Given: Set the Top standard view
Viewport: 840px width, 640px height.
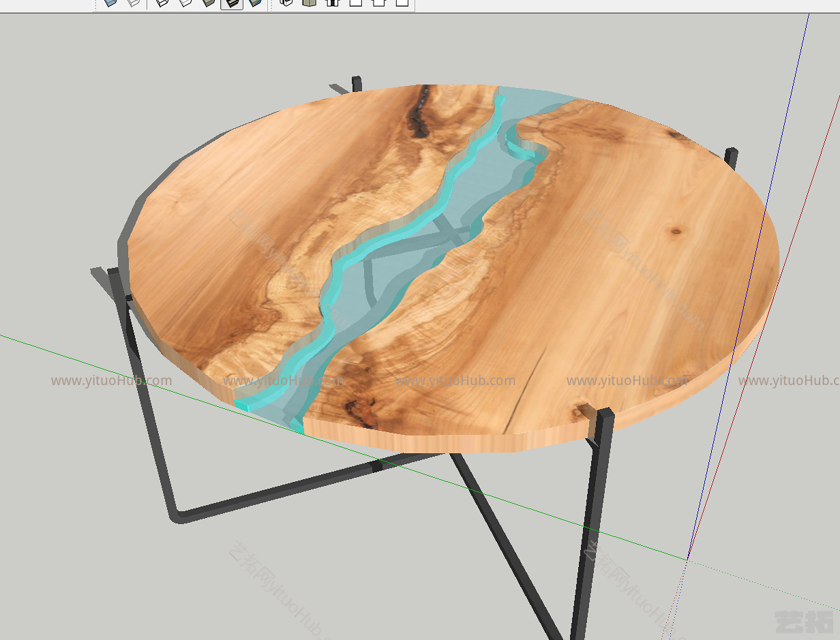Looking at the screenshot, I should point(310,2).
